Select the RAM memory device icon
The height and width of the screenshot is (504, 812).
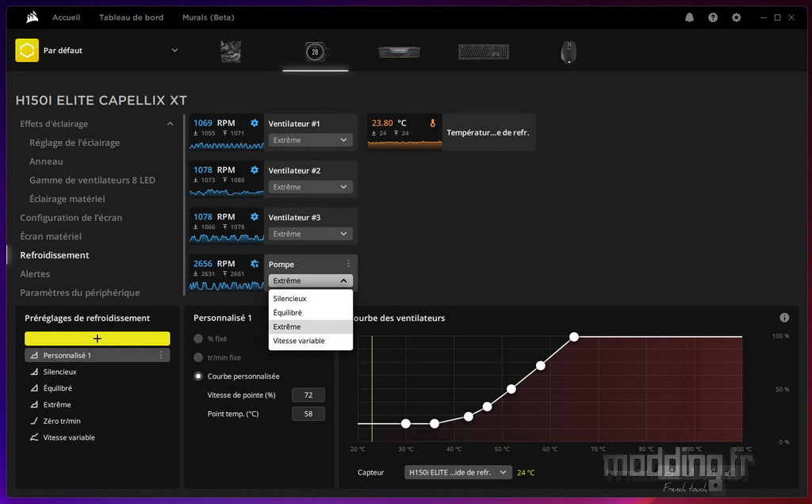pos(400,52)
